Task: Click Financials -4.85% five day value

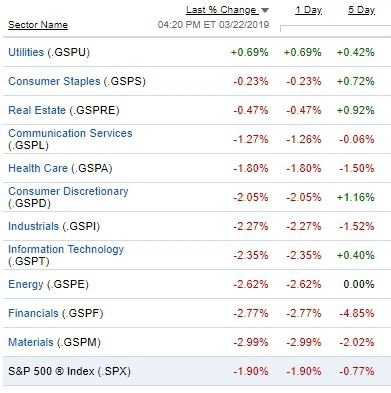Action: (357, 313)
